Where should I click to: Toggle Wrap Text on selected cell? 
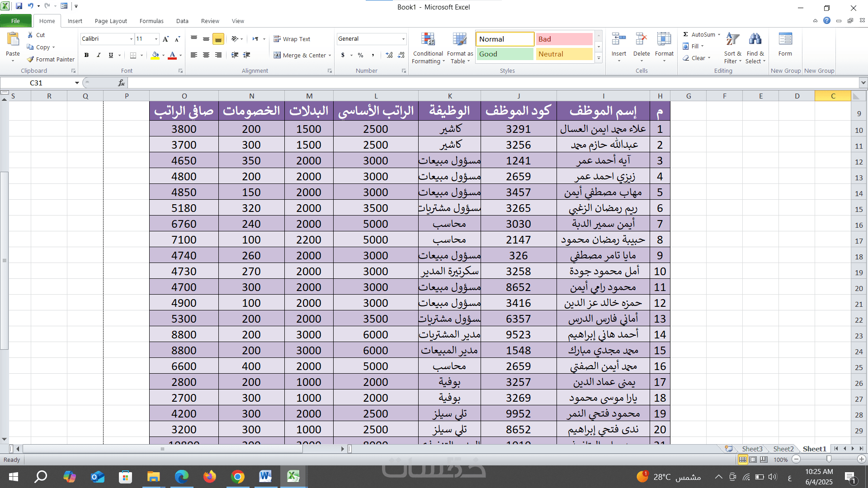pyautogui.click(x=292, y=39)
